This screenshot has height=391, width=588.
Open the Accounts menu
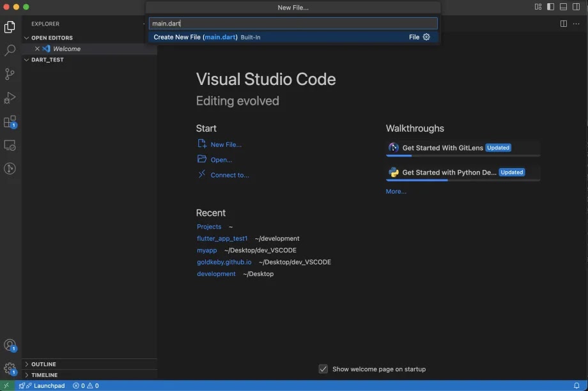coord(10,345)
